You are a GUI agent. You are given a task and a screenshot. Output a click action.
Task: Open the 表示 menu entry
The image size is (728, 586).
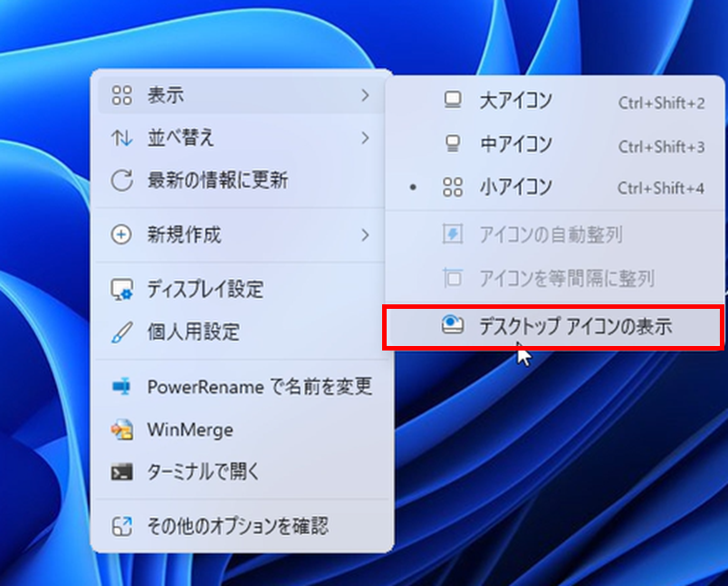[x=241, y=95]
